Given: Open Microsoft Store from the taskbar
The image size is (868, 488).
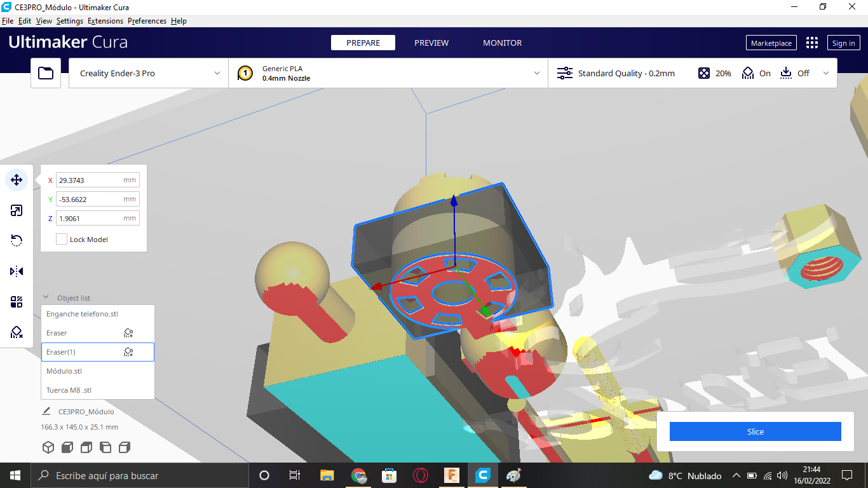Looking at the screenshot, I should (389, 475).
